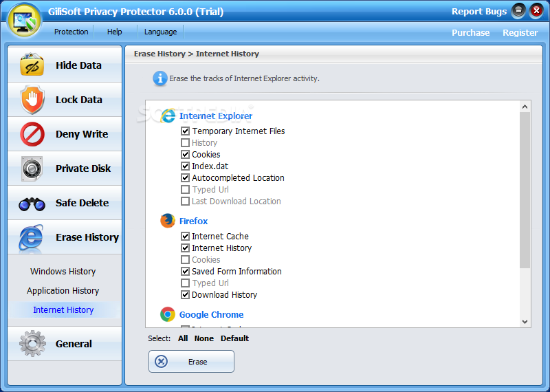Toggle Firefox Internet History checkbox
The width and height of the screenshot is (550, 392).
185,248
